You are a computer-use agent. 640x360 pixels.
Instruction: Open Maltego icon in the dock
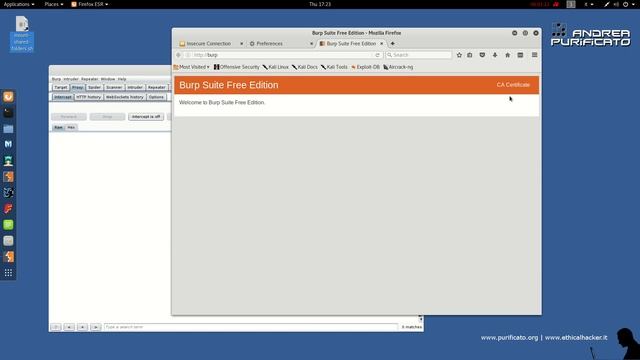coord(8,193)
